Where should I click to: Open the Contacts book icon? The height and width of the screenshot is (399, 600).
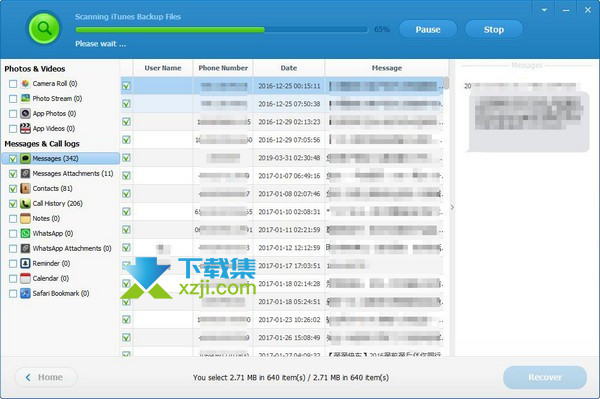click(x=25, y=188)
